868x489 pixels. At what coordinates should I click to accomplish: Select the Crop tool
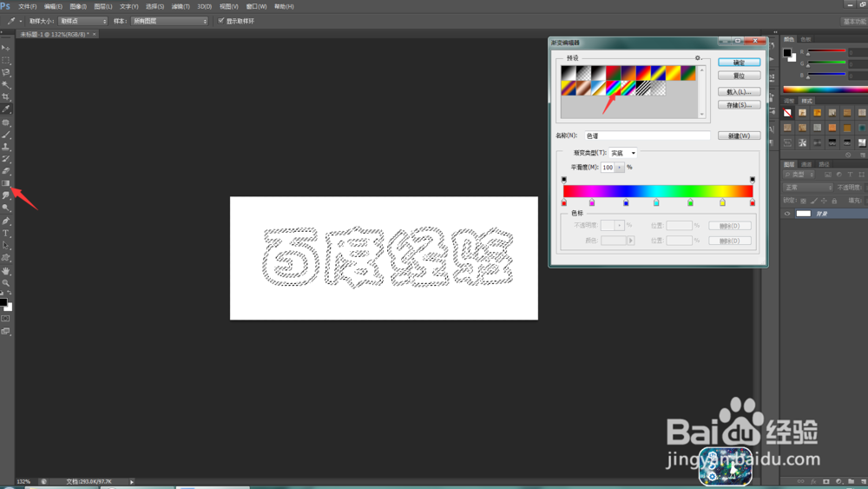point(6,97)
